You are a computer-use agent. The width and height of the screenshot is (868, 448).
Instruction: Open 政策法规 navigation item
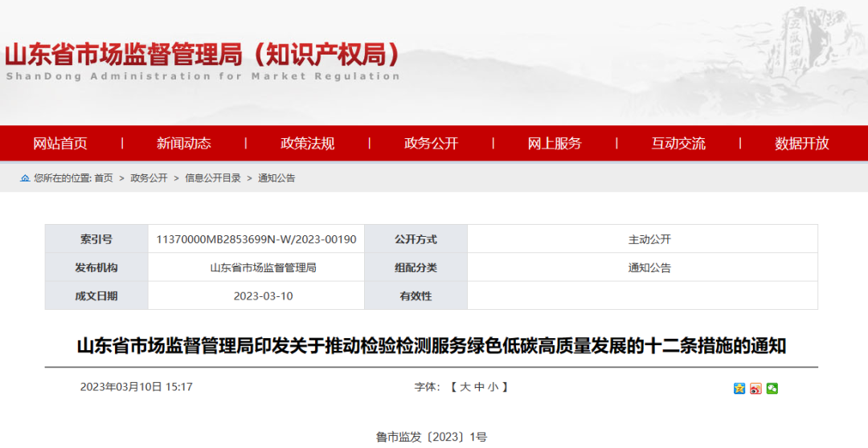pos(307,144)
